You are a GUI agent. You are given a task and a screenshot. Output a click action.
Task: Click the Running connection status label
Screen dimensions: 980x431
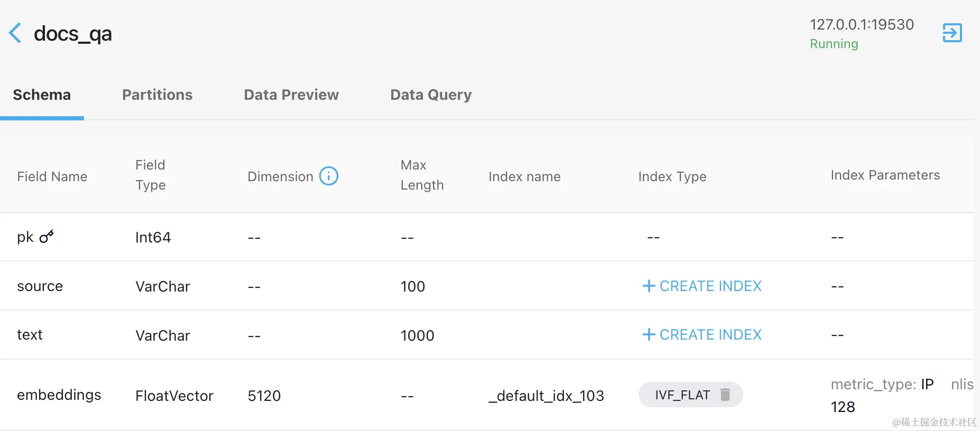(834, 44)
